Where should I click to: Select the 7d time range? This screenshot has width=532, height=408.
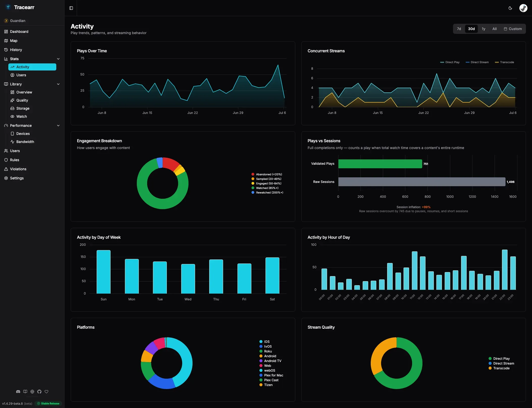click(x=459, y=29)
